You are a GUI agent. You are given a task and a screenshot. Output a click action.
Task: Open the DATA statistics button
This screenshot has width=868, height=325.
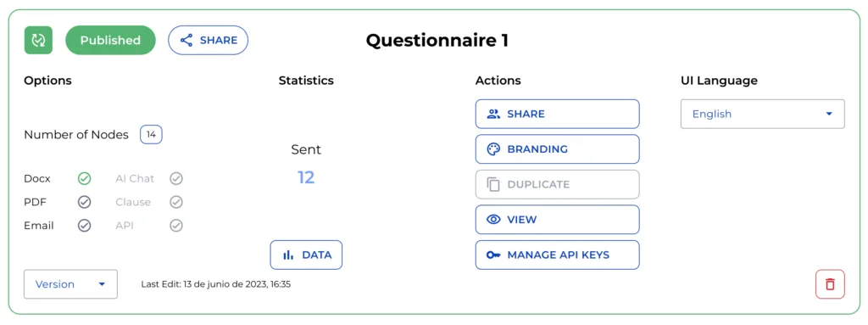pyautogui.click(x=306, y=255)
